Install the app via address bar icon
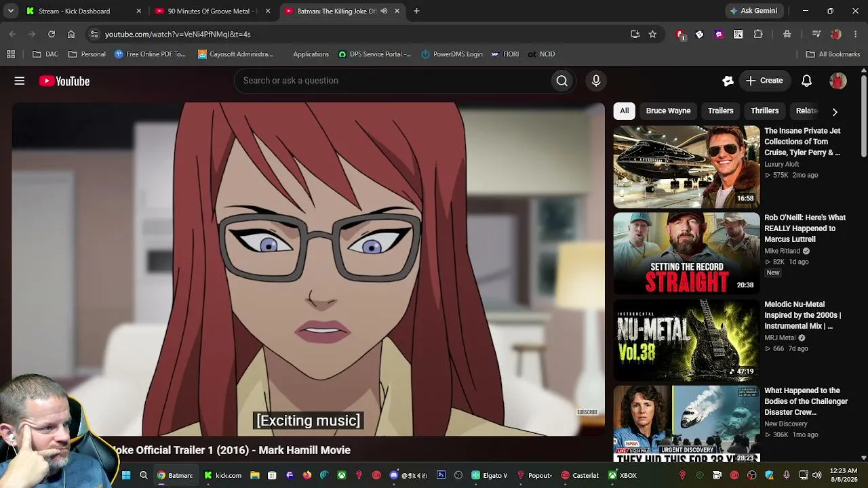 635,34
